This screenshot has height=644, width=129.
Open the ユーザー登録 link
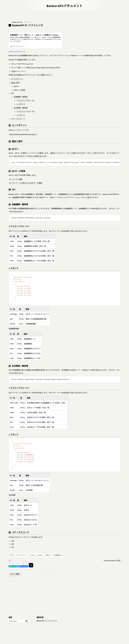[x=17, y=179]
